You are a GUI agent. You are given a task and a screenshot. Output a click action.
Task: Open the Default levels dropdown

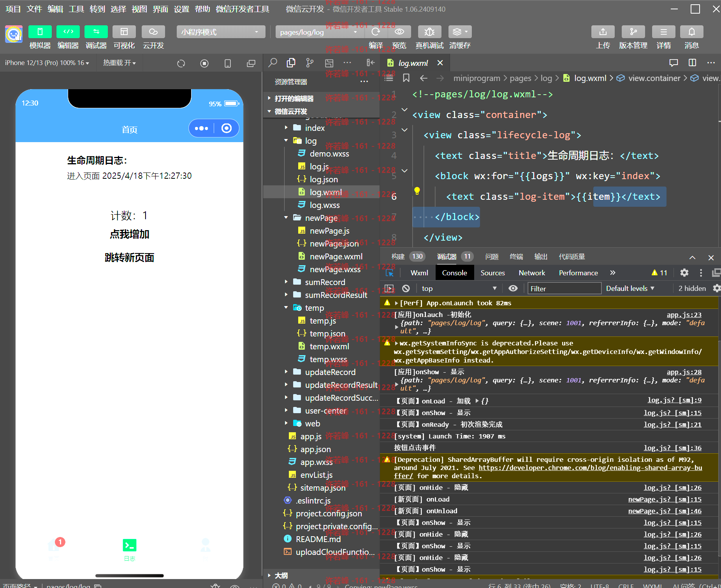pyautogui.click(x=630, y=288)
